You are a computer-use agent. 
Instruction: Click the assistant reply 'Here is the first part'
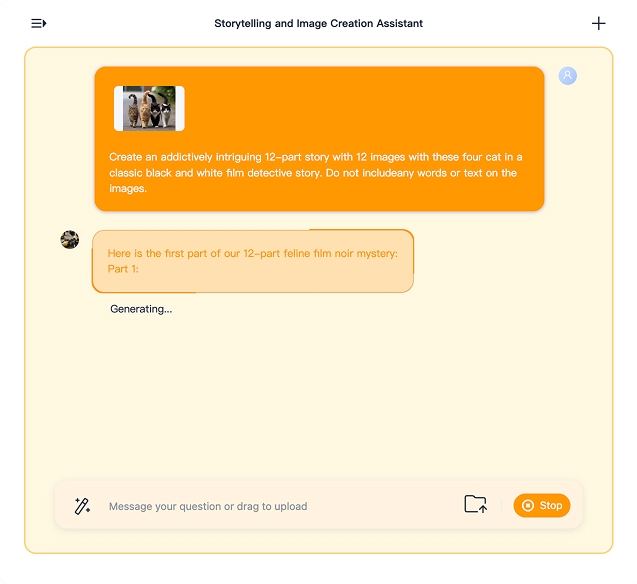pyautogui.click(x=253, y=253)
